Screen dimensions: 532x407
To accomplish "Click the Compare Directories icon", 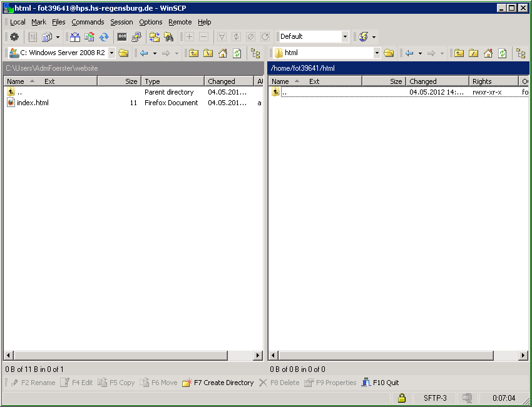I will pyautogui.click(x=75, y=37).
